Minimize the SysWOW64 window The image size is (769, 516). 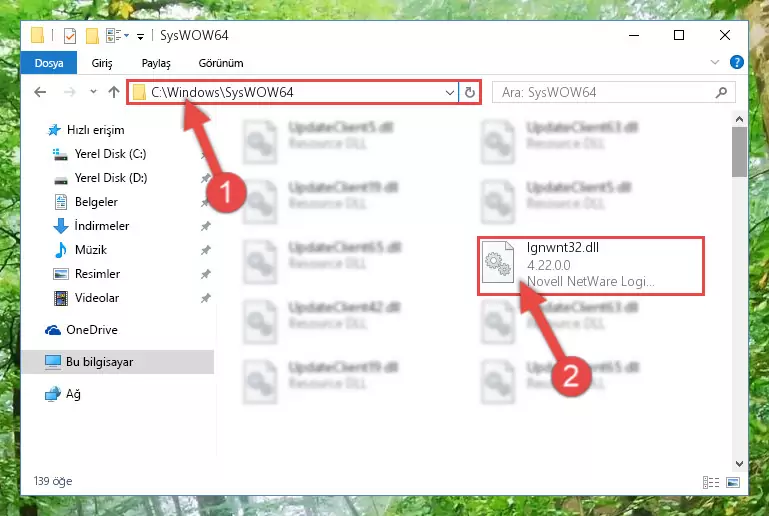point(634,35)
